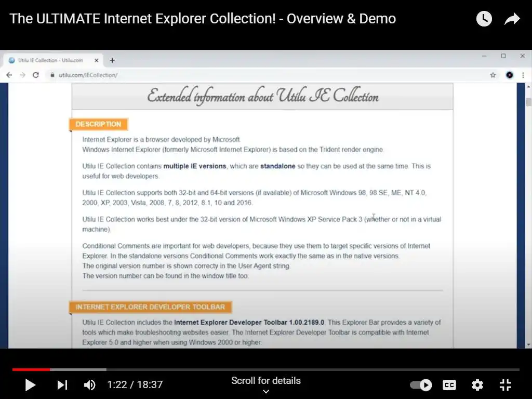
Task: Expand Scroll for details chevron
Action: tap(266, 391)
